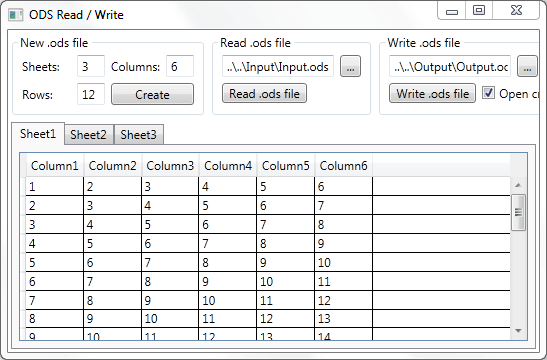Maximize the ODS Read / Write window
The height and width of the screenshot is (360, 547).
coord(479,11)
